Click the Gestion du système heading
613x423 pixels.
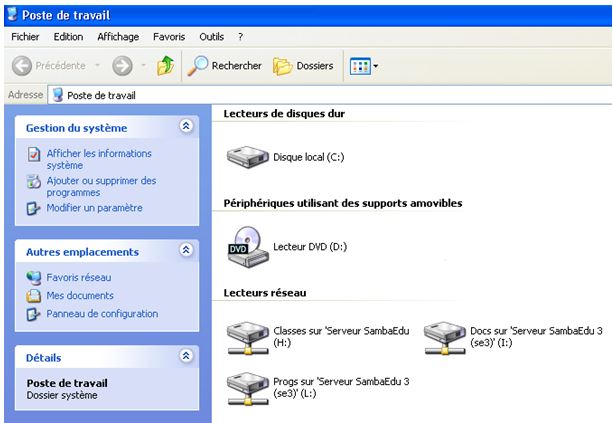click(x=76, y=128)
